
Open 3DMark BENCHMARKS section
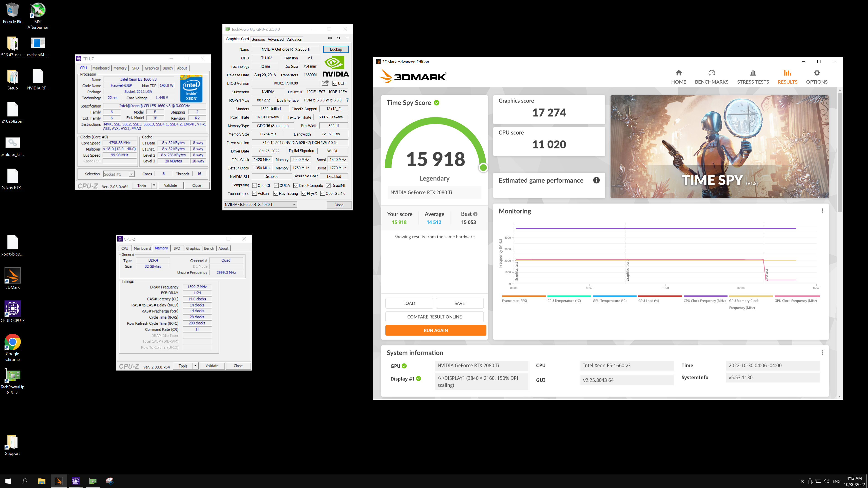coord(711,77)
